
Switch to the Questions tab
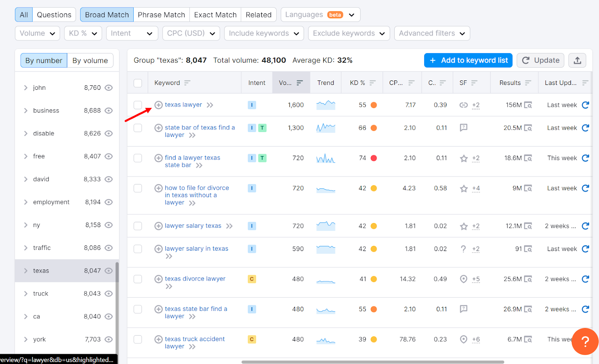[54, 15]
